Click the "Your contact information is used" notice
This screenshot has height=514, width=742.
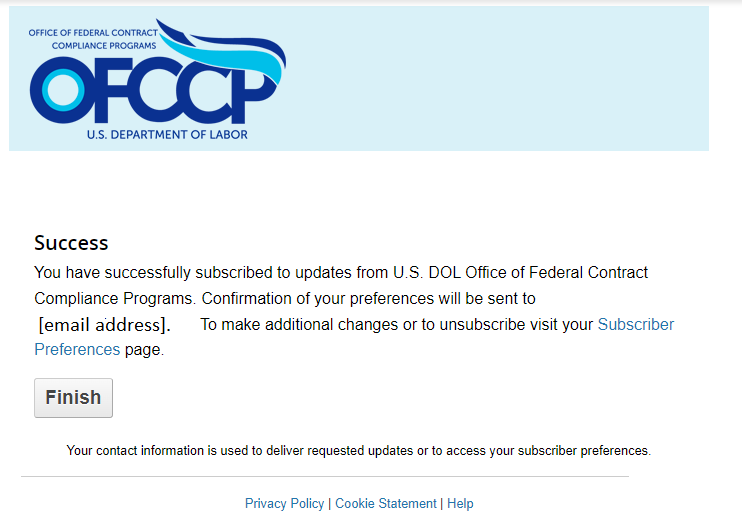pyautogui.click(x=358, y=451)
